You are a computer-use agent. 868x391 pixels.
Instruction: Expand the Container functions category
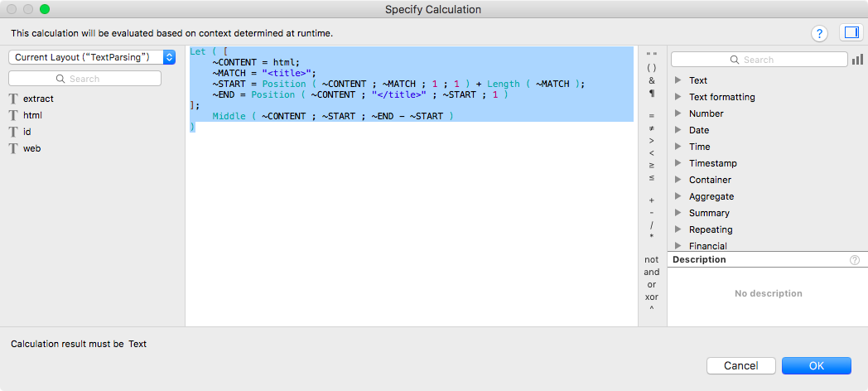point(678,180)
